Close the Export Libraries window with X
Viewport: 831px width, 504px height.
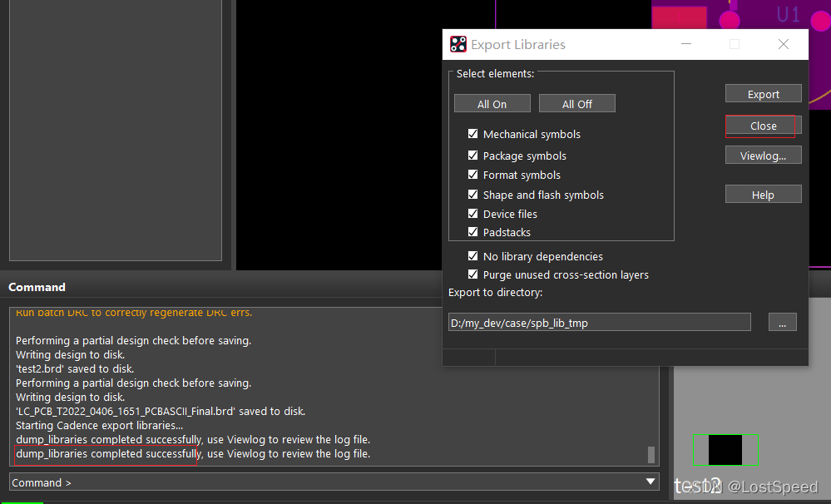tap(784, 44)
